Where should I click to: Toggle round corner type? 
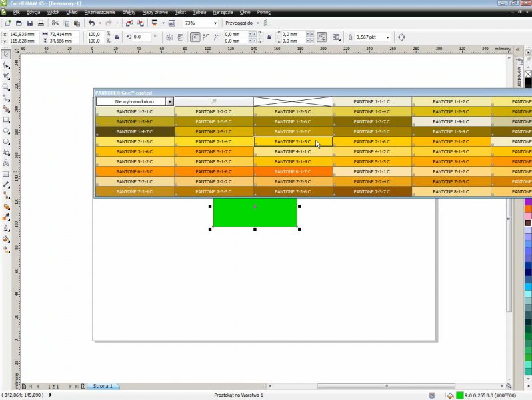click(195, 37)
